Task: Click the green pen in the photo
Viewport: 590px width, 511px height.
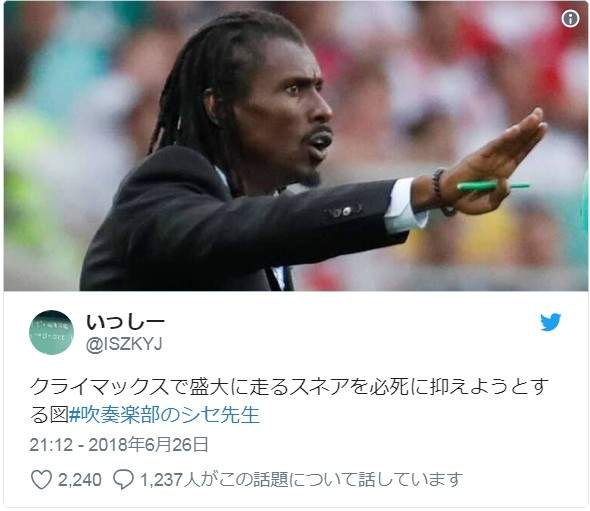Action: [x=493, y=186]
